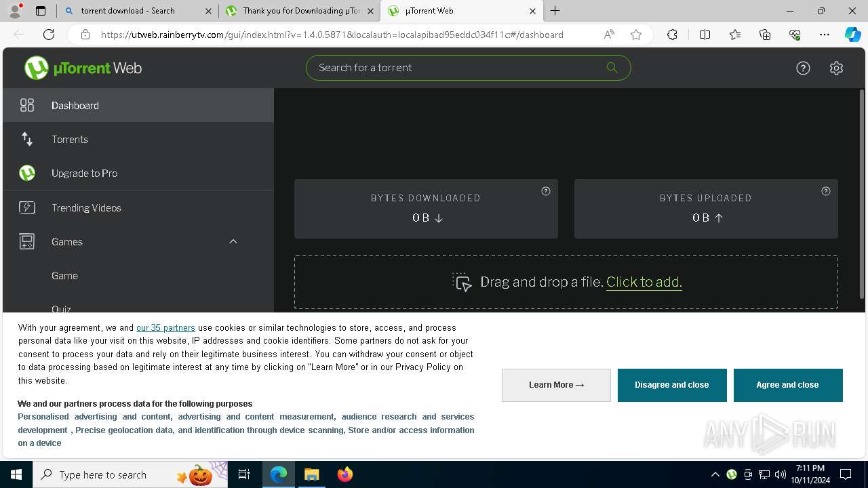Click the Learn More button
The width and height of the screenshot is (868, 488).
(556, 385)
